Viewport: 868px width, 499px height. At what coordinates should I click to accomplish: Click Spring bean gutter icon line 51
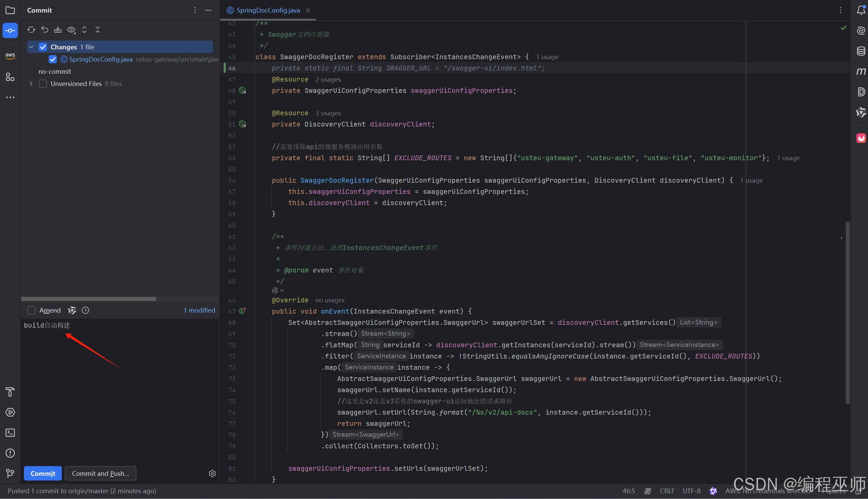tap(243, 124)
